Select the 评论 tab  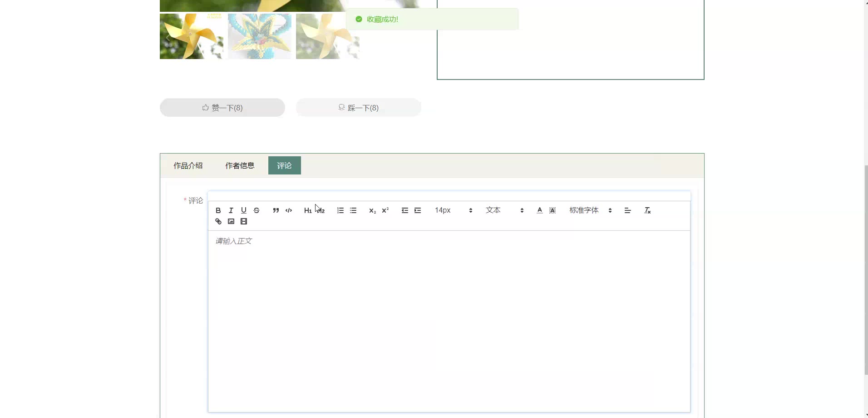285,165
